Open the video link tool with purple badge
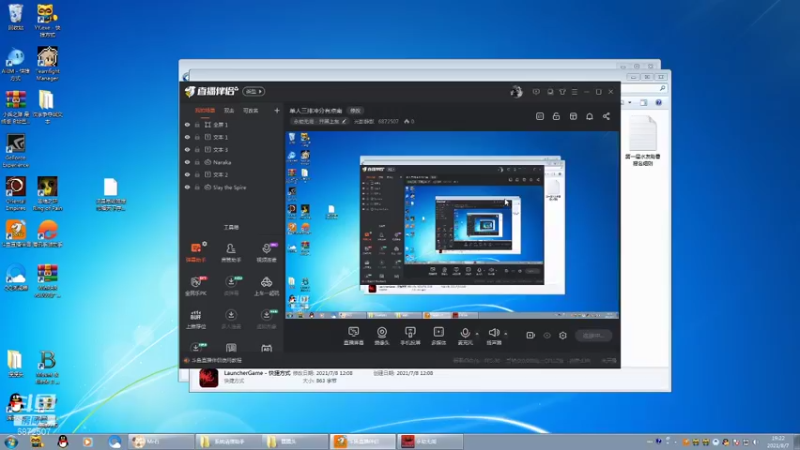Viewport: 800px width, 450px height. [266, 252]
